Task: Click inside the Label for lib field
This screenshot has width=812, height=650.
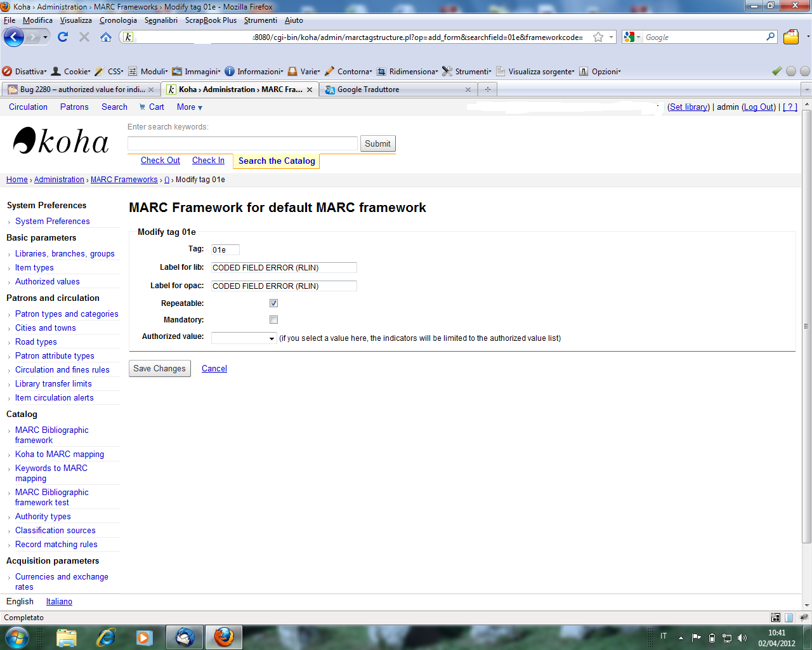Action: coord(284,268)
